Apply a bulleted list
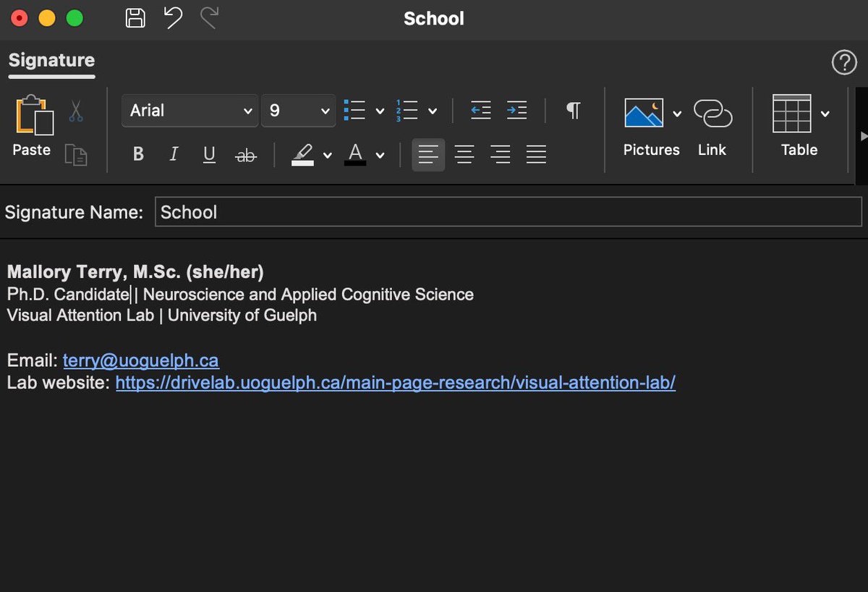 355,111
